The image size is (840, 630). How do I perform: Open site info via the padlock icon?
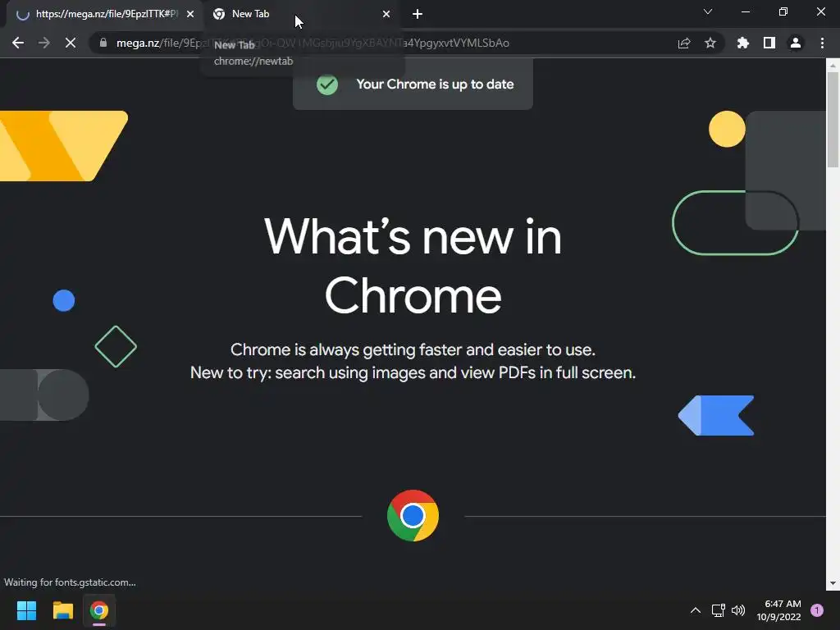[x=103, y=43]
